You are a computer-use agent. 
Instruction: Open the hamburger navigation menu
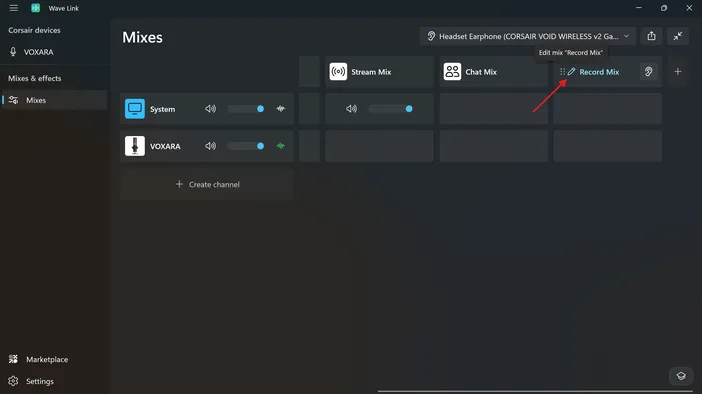[x=13, y=8]
